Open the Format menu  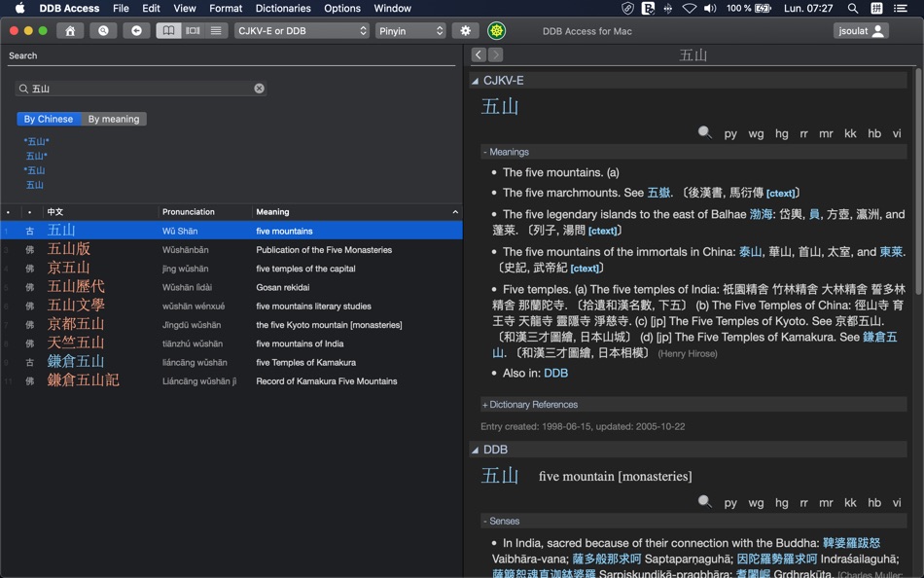click(226, 8)
